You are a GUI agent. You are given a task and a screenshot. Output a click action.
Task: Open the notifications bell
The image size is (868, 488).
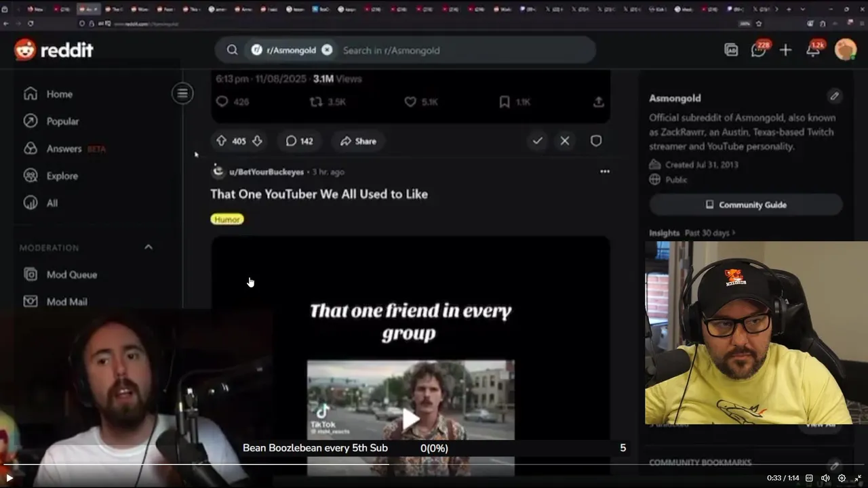click(813, 49)
